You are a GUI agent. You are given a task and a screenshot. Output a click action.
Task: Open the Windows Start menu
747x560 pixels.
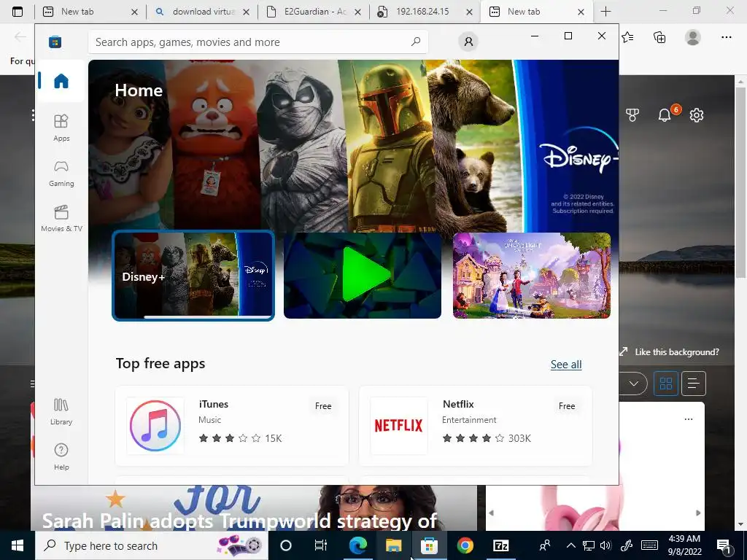pyautogui.click(x=18, y=545)
